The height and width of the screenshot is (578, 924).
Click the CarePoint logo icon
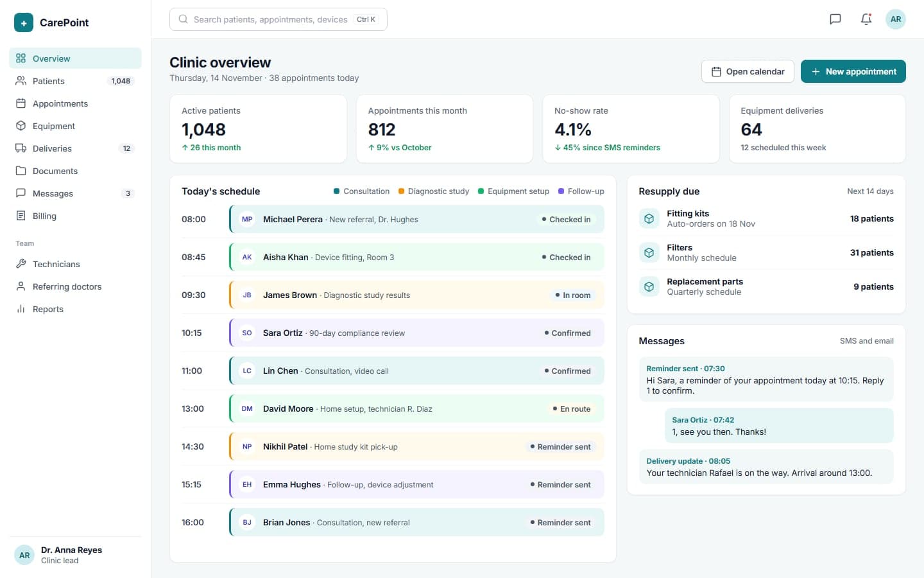24,22
